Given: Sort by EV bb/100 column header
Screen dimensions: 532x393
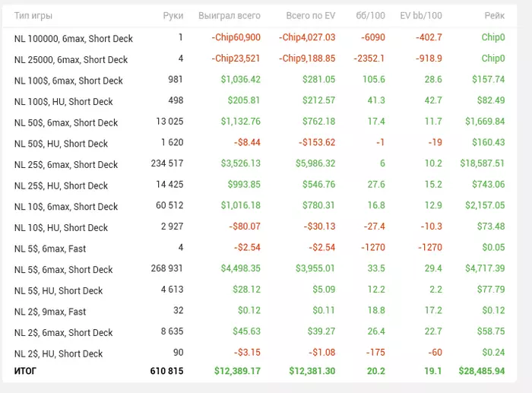Looking at the screenshot, I should pos(421,16).
